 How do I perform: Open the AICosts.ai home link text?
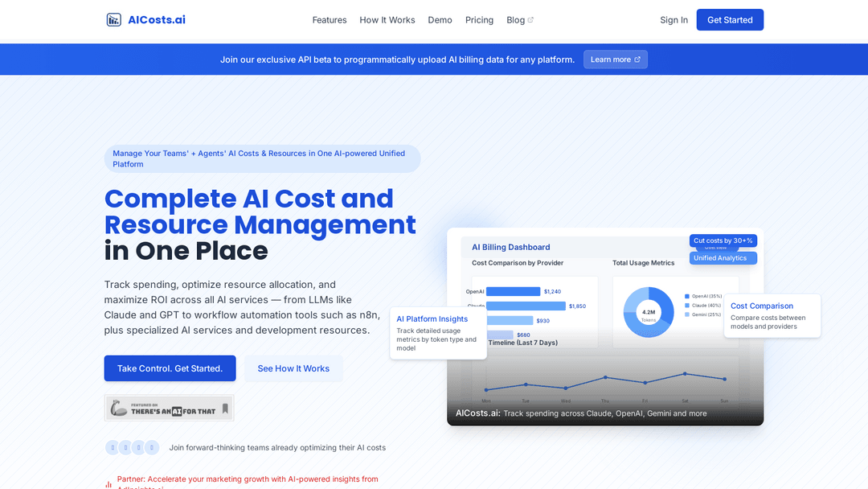[157, 20]
